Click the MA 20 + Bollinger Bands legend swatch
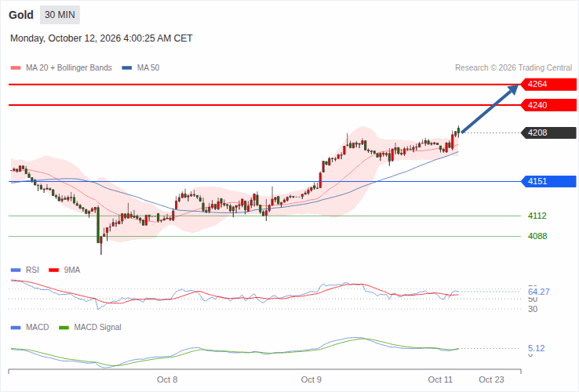The width and height of the screenshot is (579, 392). (16, 68)
